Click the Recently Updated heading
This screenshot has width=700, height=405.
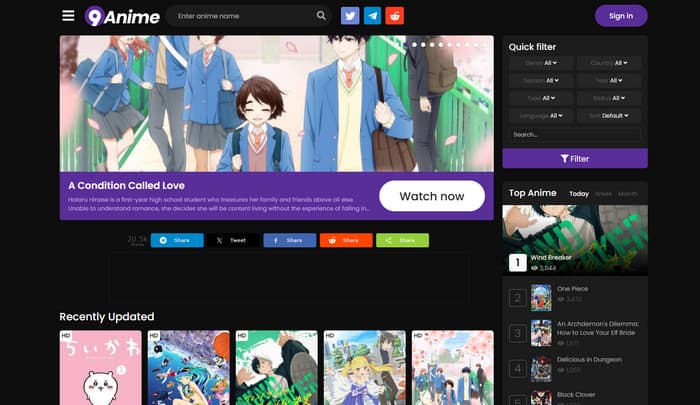click(x=107, y=317)
